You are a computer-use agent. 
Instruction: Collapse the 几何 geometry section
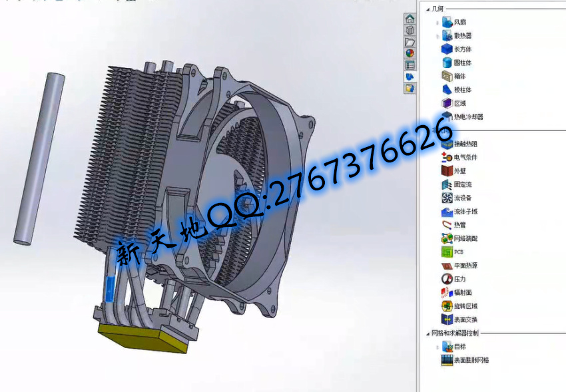[427, 9]
